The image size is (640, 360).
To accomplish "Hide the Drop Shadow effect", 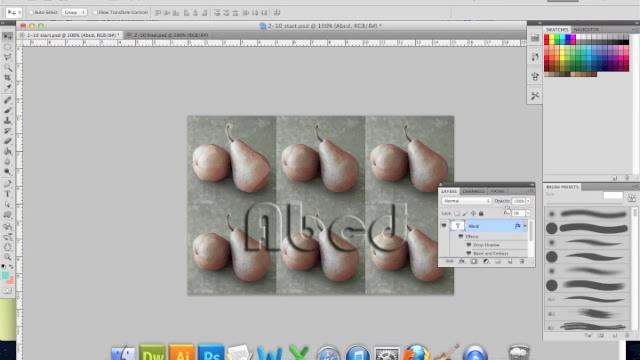I will tap(469, 245).
